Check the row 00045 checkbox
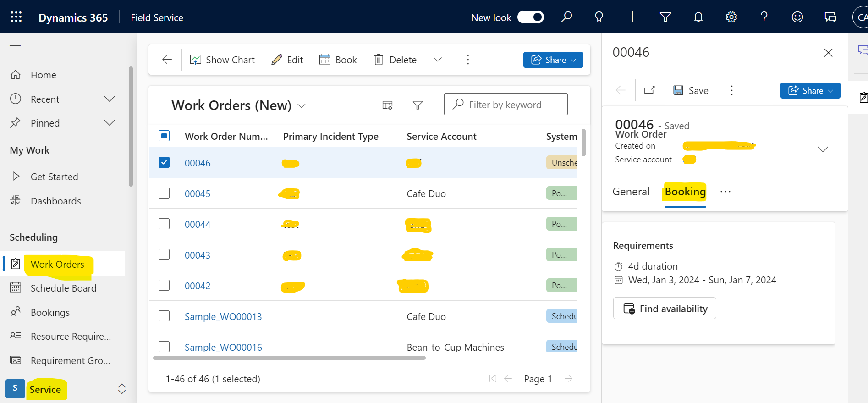This screenshot has width=868, height=403. (164, 193)
